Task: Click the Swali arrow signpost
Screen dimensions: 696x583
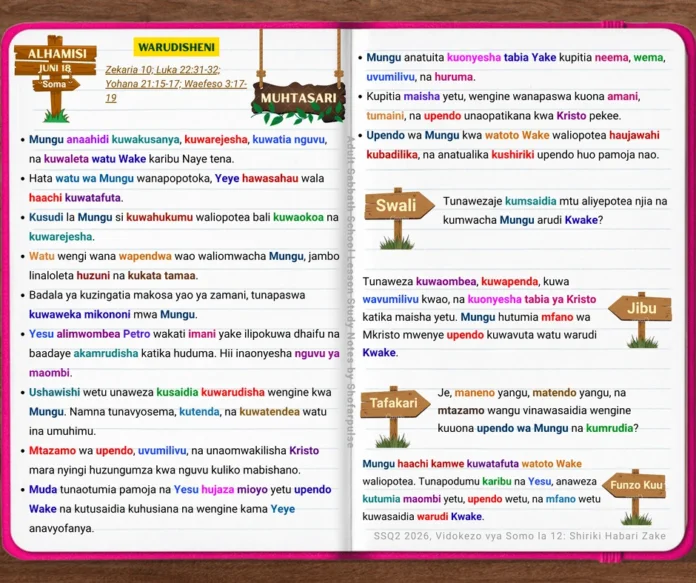Action: 398,217
